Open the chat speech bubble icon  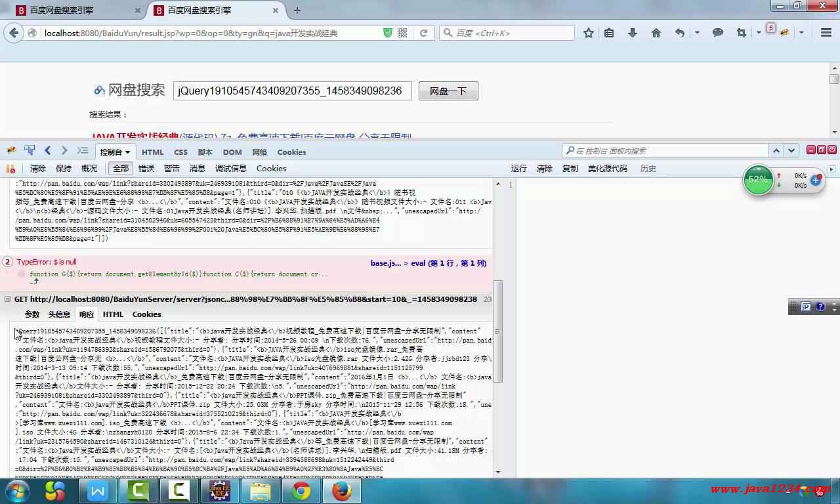pos(718,33)
